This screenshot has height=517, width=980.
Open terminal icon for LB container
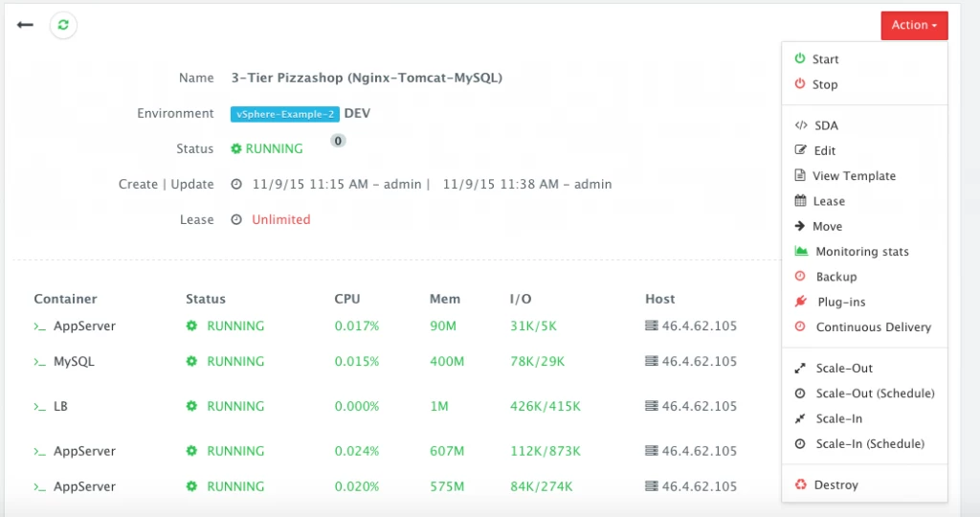coord(40,407)
